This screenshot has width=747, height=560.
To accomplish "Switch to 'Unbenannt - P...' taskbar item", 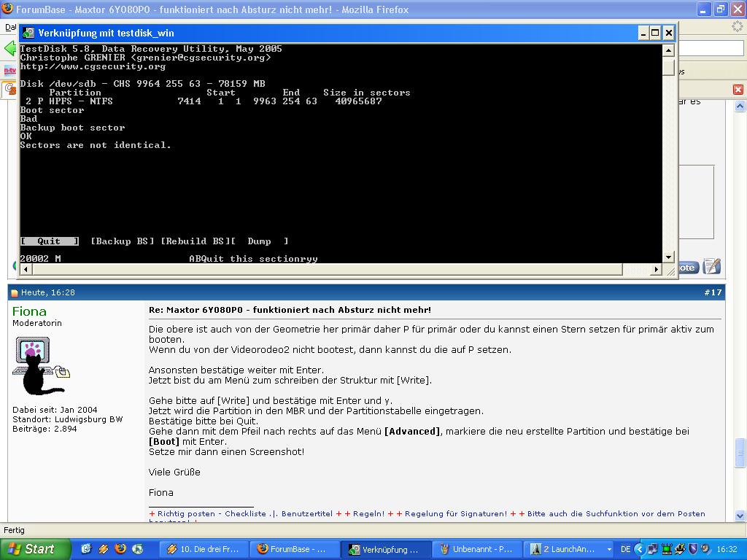I will (478, 549).
